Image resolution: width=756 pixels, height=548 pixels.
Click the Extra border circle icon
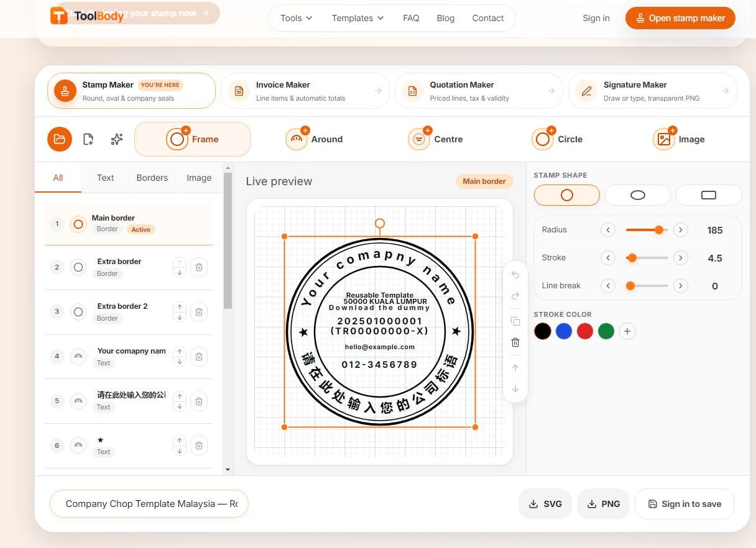pos(78,267)
